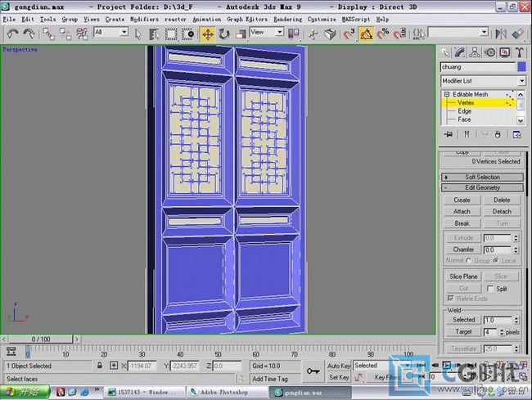Click the Mirror tool icon

[500, 34]
